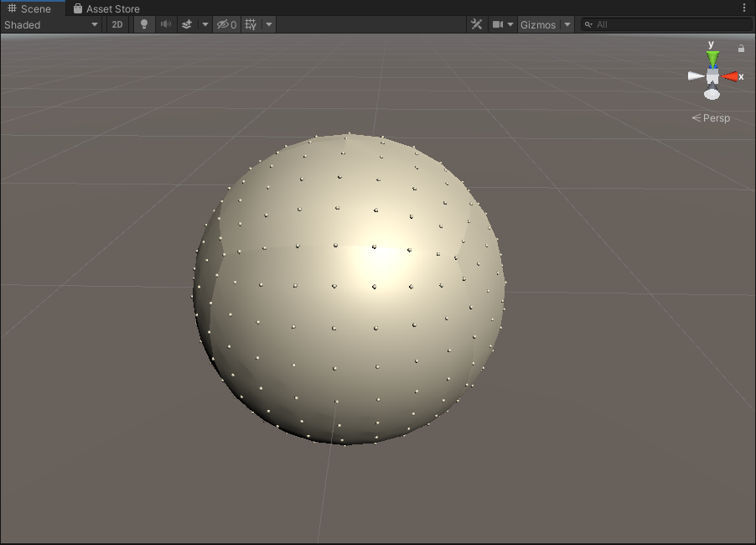Image resolution: width=756 pixels, height=545 pixels.
Task: Click the green Y axis of the orientation gizmo
Action: pos(712,57)
